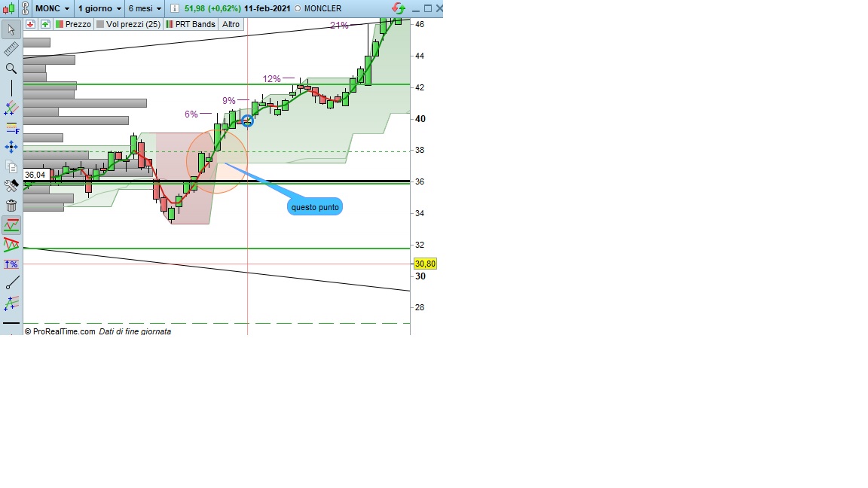868x488 pixels.
Task: Open the Vol prezzi (25) tab
Action: pos(128,24)
